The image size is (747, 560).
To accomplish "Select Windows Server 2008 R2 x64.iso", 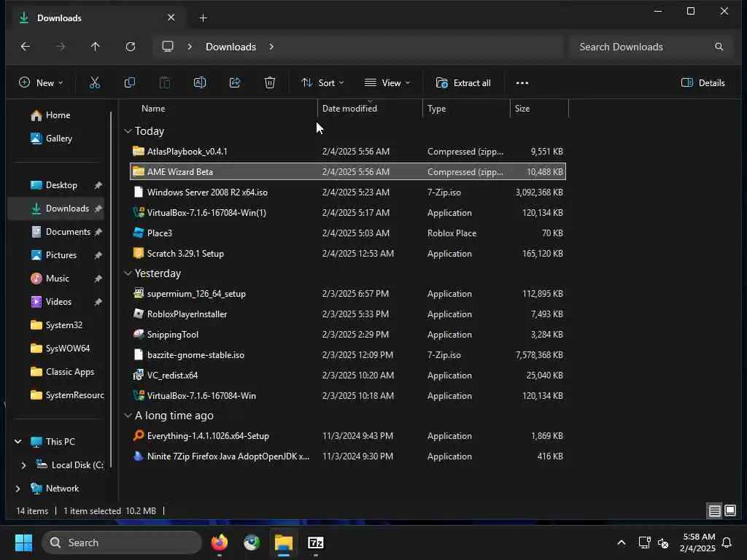I will (348, 192).
